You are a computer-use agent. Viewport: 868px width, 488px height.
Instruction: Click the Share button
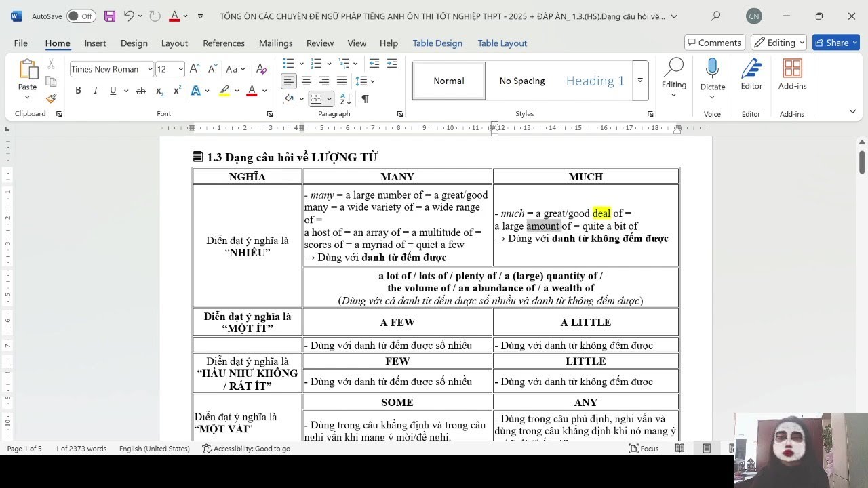click(x=837, y=43)
